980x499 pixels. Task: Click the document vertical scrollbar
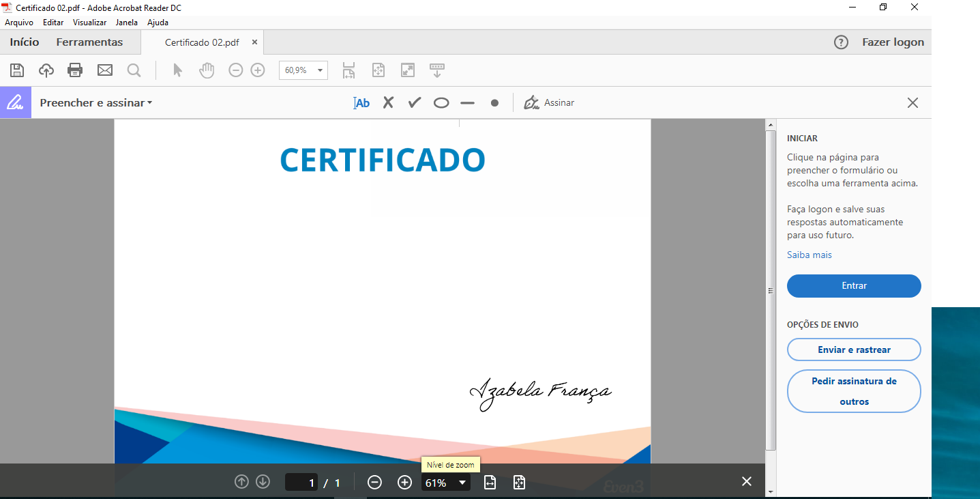pyautogui.click(x=771, y=290)
